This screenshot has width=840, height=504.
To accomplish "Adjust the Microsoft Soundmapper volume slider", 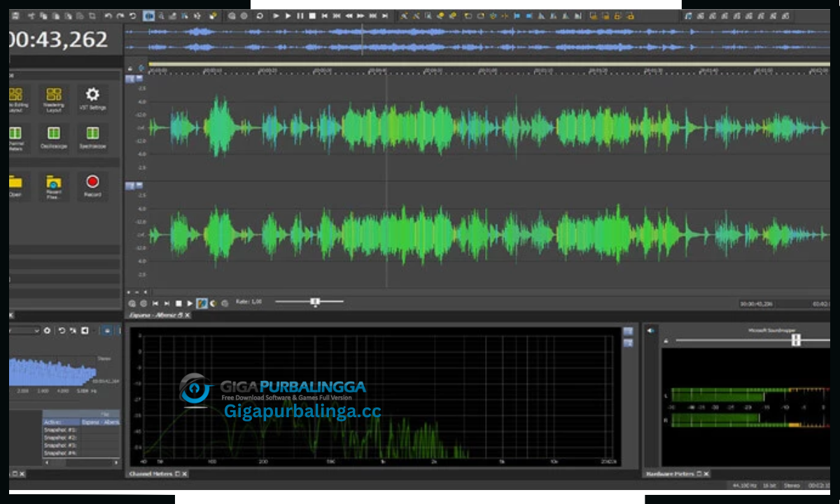I will 796,339.
